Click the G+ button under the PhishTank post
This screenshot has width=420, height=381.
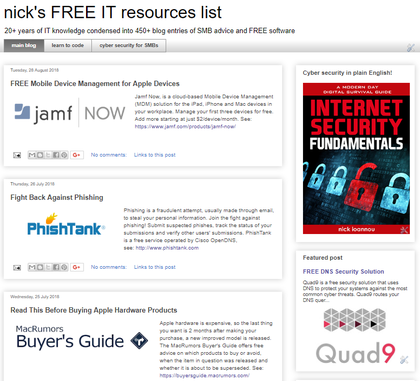(76, 267)
